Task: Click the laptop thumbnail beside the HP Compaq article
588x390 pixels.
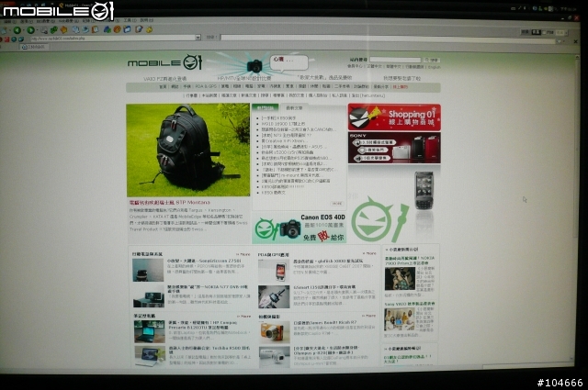Action: click(149, 331)
